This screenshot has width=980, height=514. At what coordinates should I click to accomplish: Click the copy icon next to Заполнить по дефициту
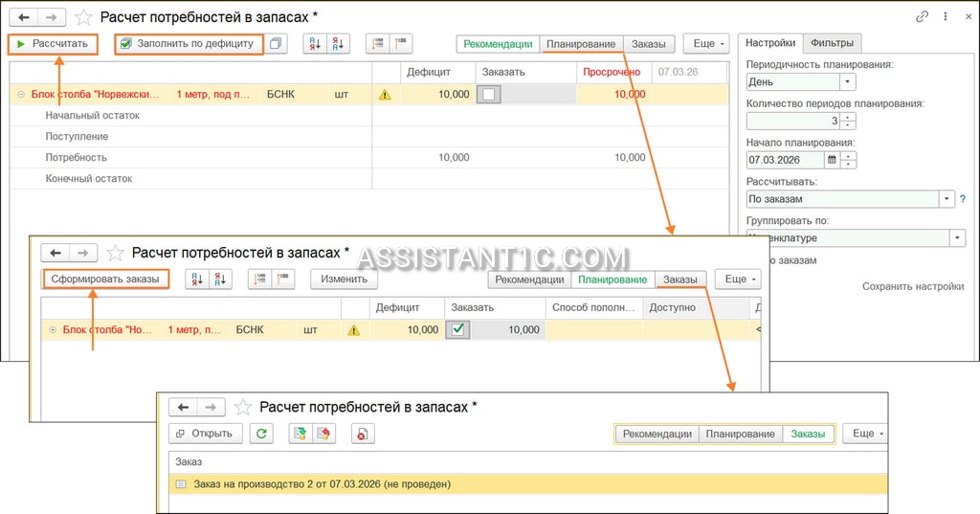(x=276, y=44)
